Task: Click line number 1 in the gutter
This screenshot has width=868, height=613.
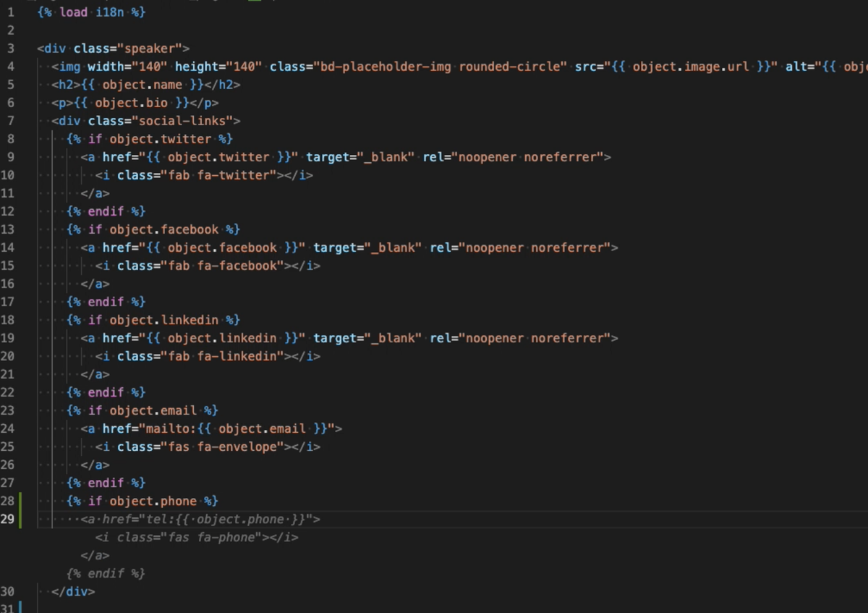Action: 10,12
